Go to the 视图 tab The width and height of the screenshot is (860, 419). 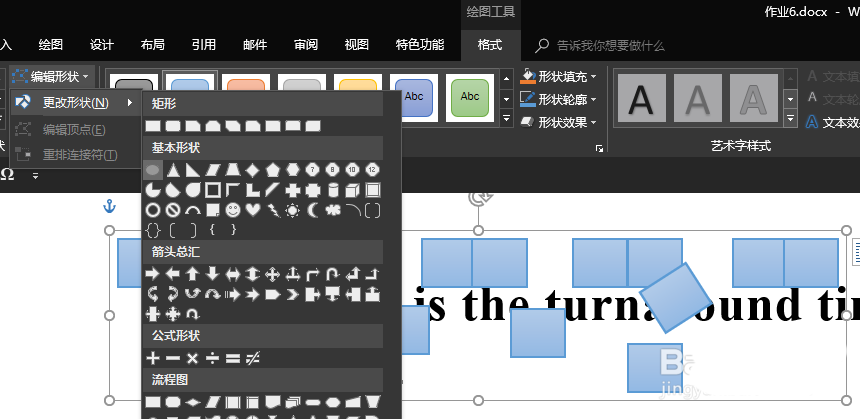357,44
